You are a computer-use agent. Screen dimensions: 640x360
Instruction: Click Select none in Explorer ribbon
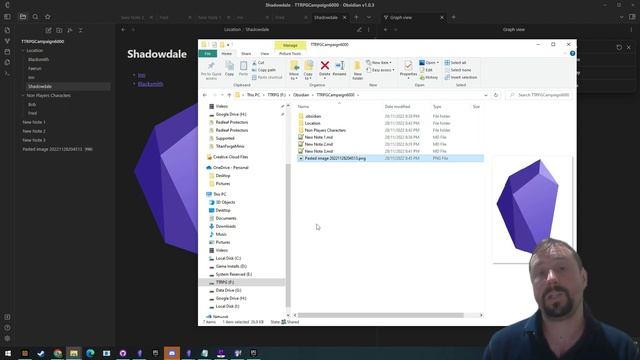pos(458,70)
